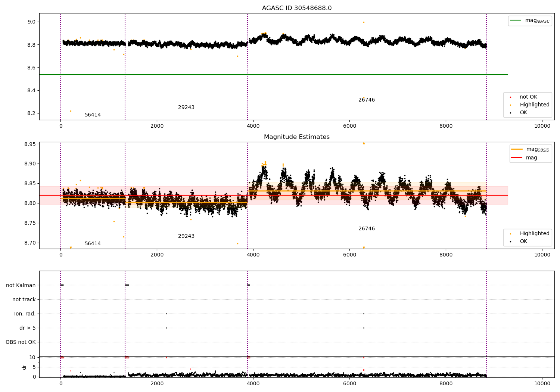
Task: Click the 6000 x-axis tick in Magnitude Estimates plot
Action: (x=350, y=255)
